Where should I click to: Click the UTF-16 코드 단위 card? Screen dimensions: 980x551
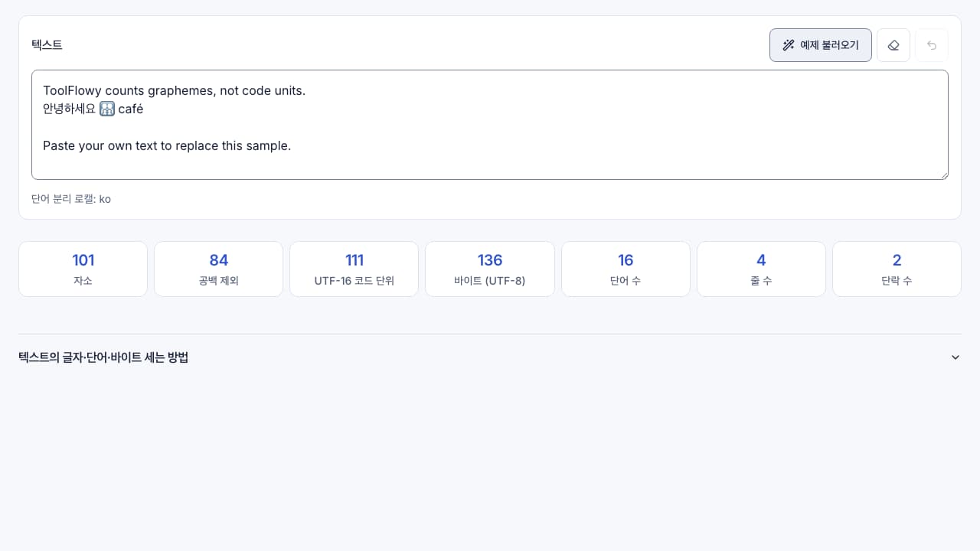[x=354, y=269]
